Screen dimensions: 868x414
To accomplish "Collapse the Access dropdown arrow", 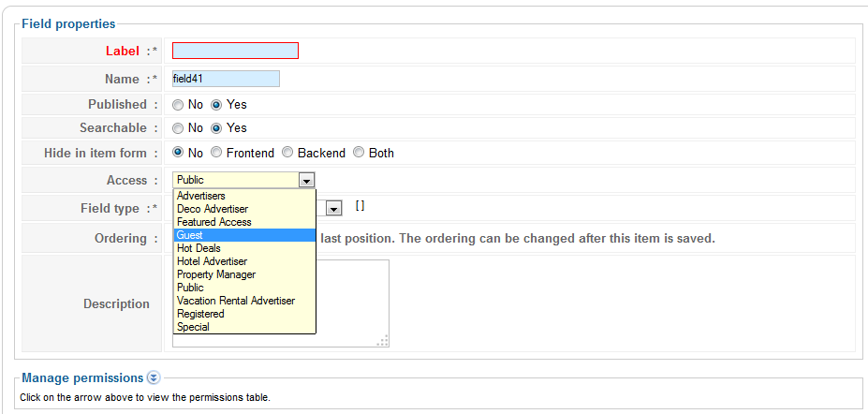I will coord(307,180).
